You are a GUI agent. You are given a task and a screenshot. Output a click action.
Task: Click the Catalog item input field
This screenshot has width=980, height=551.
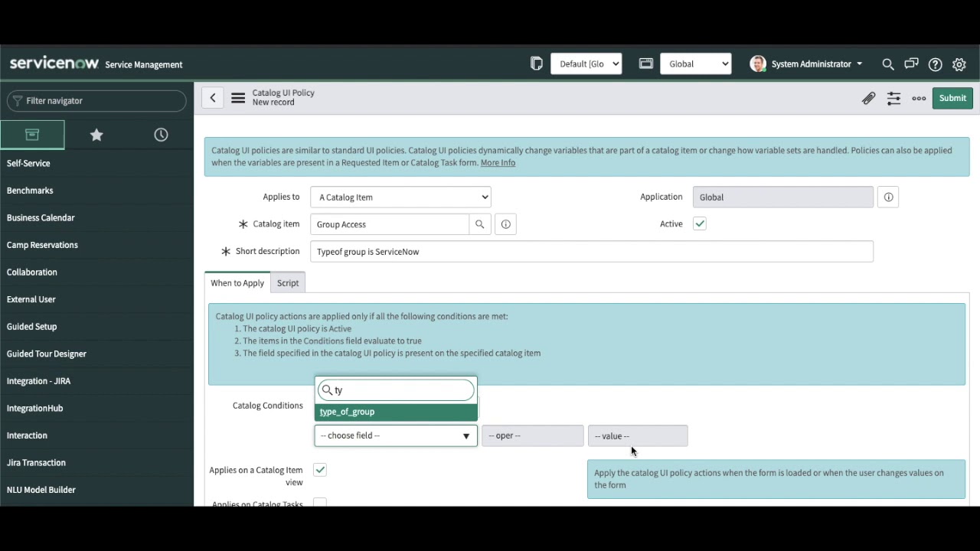(x=390, y=224)
